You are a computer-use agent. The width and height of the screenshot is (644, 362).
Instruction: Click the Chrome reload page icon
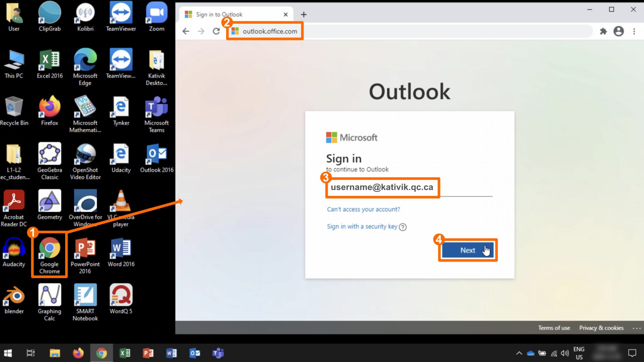click(216, 31)
